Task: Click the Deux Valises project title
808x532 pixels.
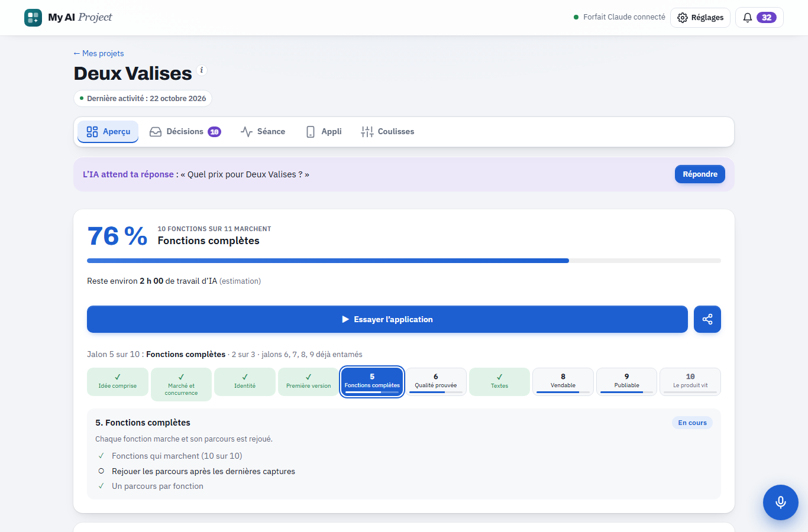Action: [x=133, y=73]
